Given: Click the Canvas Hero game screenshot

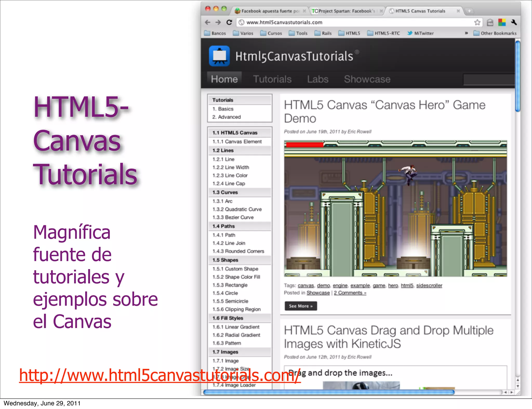Looking at the screenshot, I should (396, 208).
